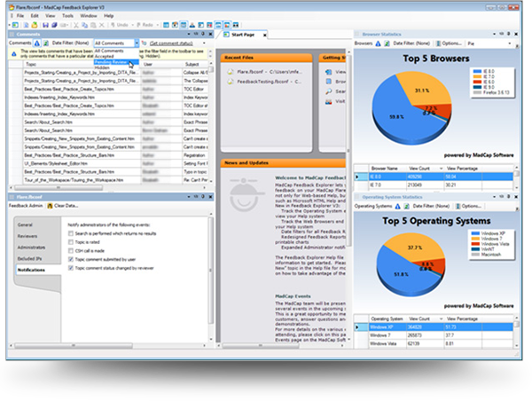Select the Excluded IPs tab
Image resolution: width=532 pixels, height=401 pixels.
(x=29, y=258)
